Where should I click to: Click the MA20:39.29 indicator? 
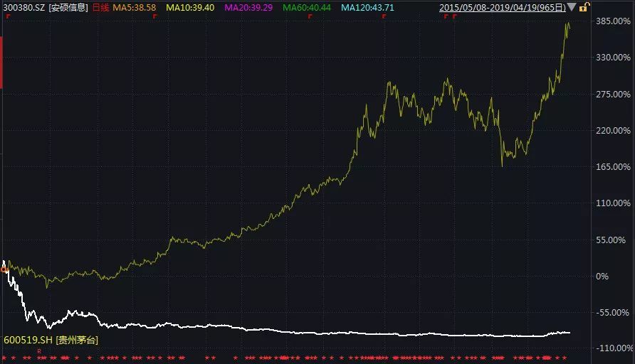click(248, 7)
